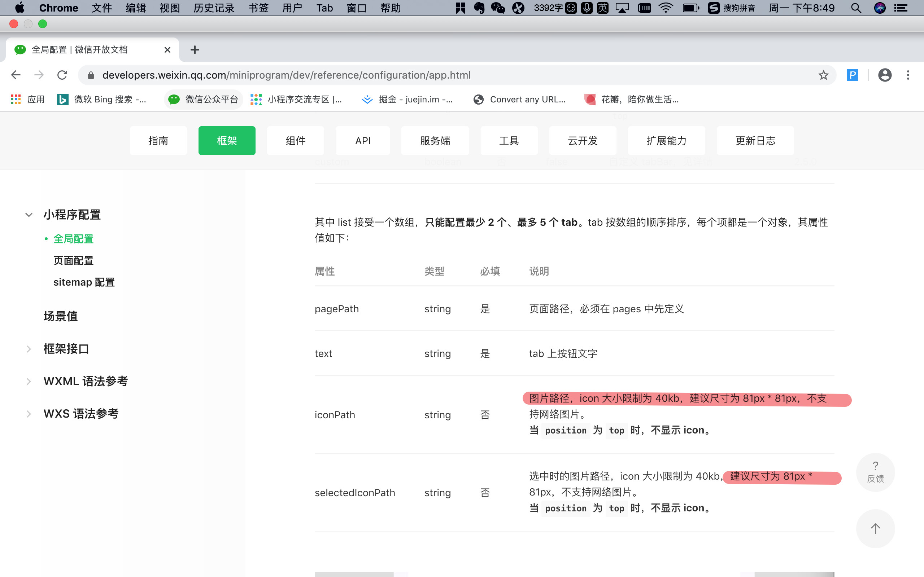Viewport: 924px width, 577px height.
Task: Click the bookmark star icon in address bar
Action: tap(823, 75)
